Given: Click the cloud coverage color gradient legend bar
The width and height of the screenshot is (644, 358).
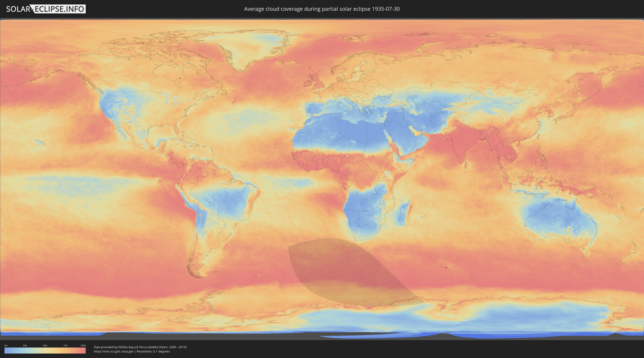Looking at the screenshot, I should point(45,350).
